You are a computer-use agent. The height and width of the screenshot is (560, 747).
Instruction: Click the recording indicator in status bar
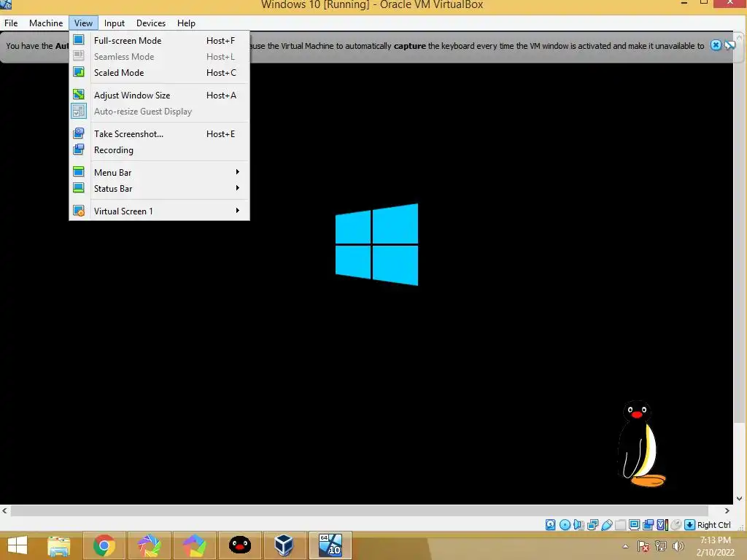(x=648, y=525)
